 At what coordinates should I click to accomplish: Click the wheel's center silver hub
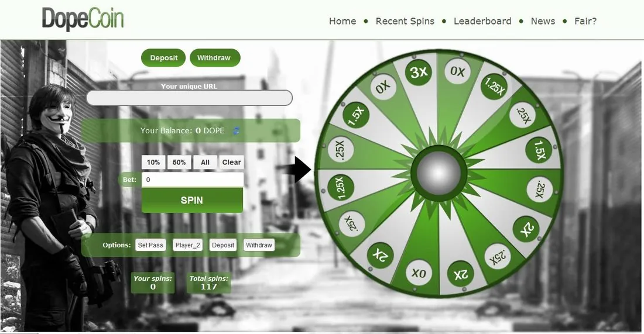point(439,173)
